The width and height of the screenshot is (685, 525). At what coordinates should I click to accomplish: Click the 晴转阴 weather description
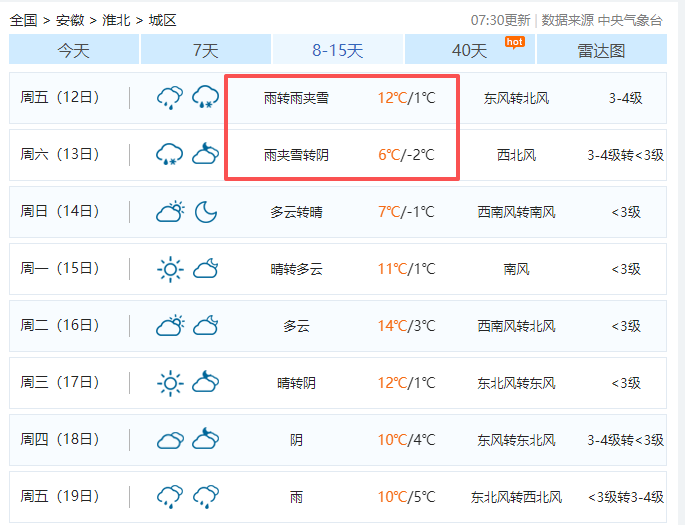[x=296, y=383]
